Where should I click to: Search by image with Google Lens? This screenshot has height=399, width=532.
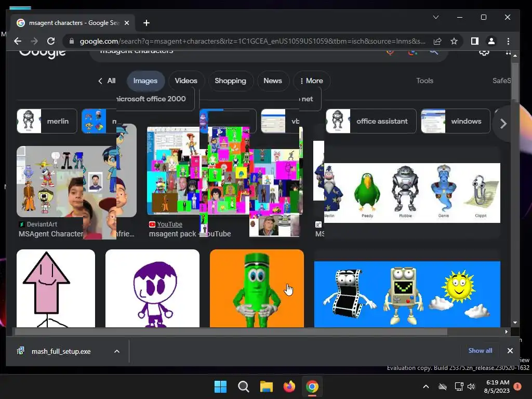[413, 52]
